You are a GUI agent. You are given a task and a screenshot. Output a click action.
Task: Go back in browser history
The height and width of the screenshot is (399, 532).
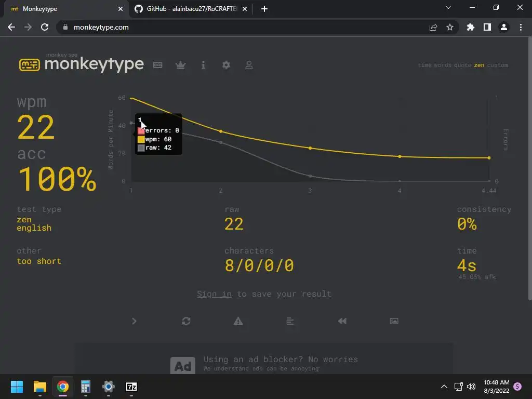coord(11,27)
